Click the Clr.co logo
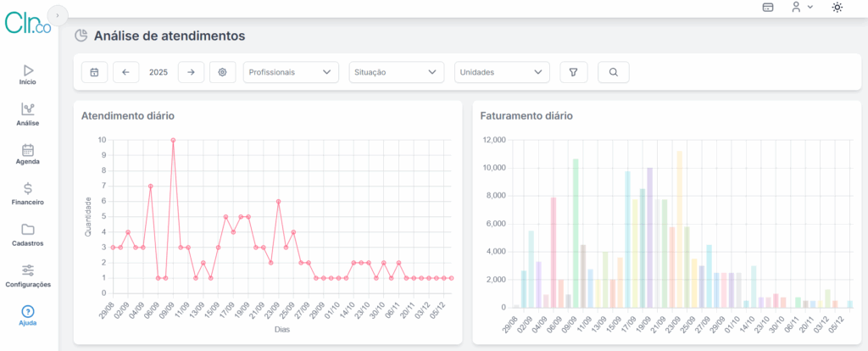 coord(27,23)
